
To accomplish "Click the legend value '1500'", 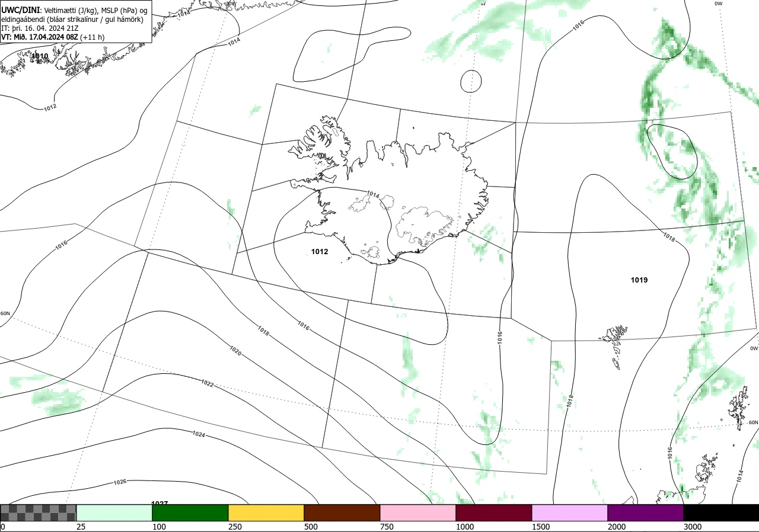I will (x=541, y=527).
